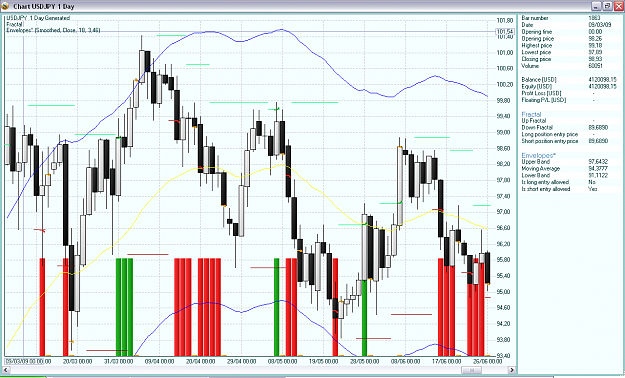The image size is (625, 378).
Task: Click the 'Chart USDJPY 1 Day' title text
Action: click(44, 6)
